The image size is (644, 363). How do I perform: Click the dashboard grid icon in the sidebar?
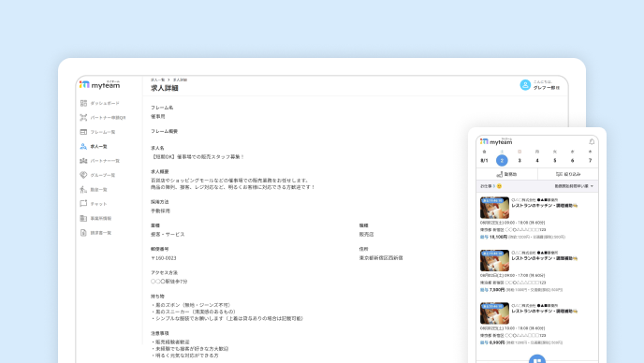pyautogui.click(x=83, y=103)
